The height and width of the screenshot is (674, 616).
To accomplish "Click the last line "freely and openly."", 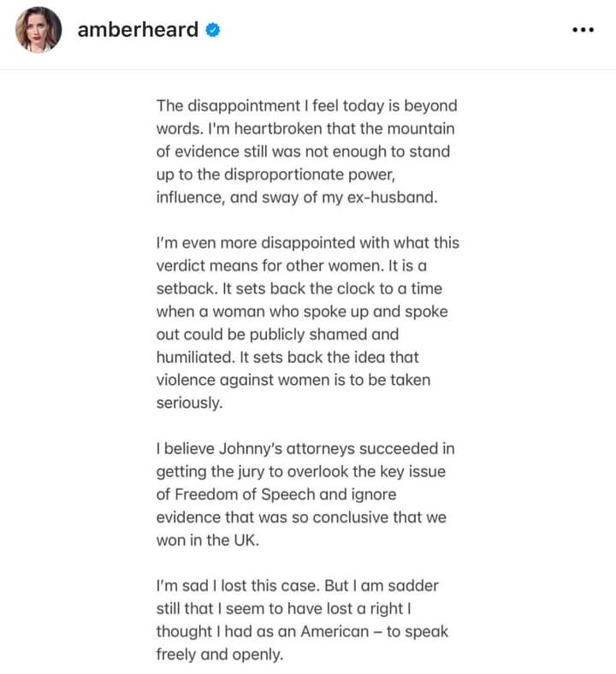I will [218, 654].
